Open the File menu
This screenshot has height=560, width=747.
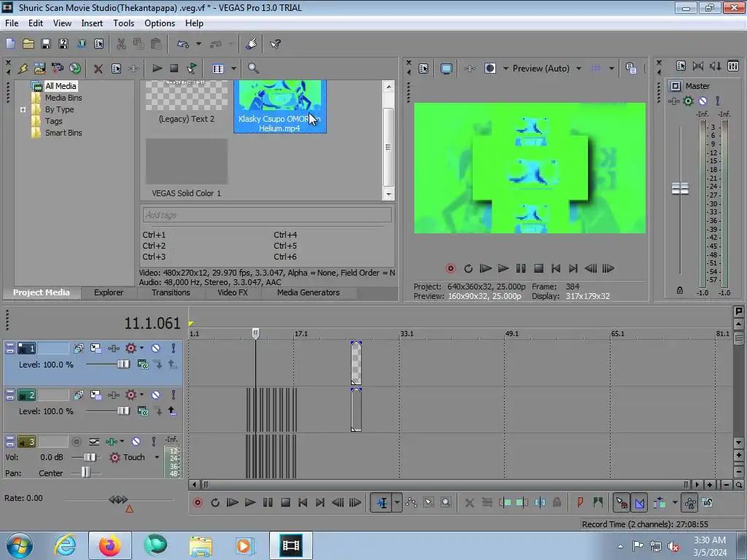tap(12, 23)
